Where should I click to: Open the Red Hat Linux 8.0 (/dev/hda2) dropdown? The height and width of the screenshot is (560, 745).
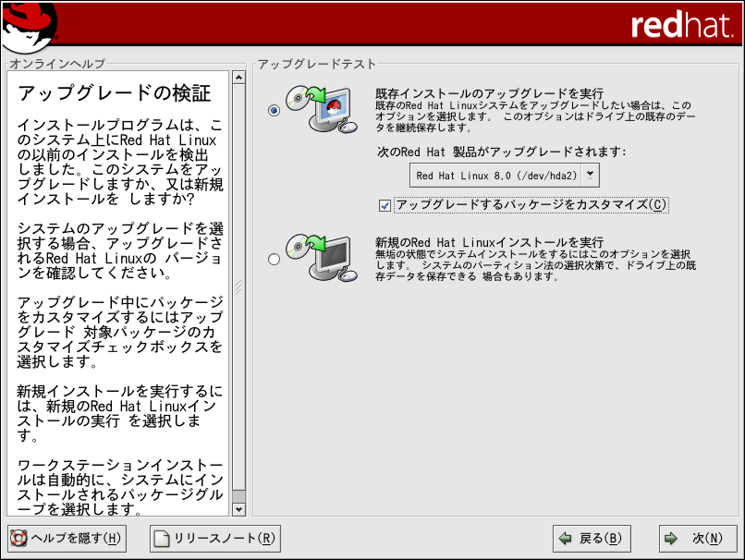(496, 175)
